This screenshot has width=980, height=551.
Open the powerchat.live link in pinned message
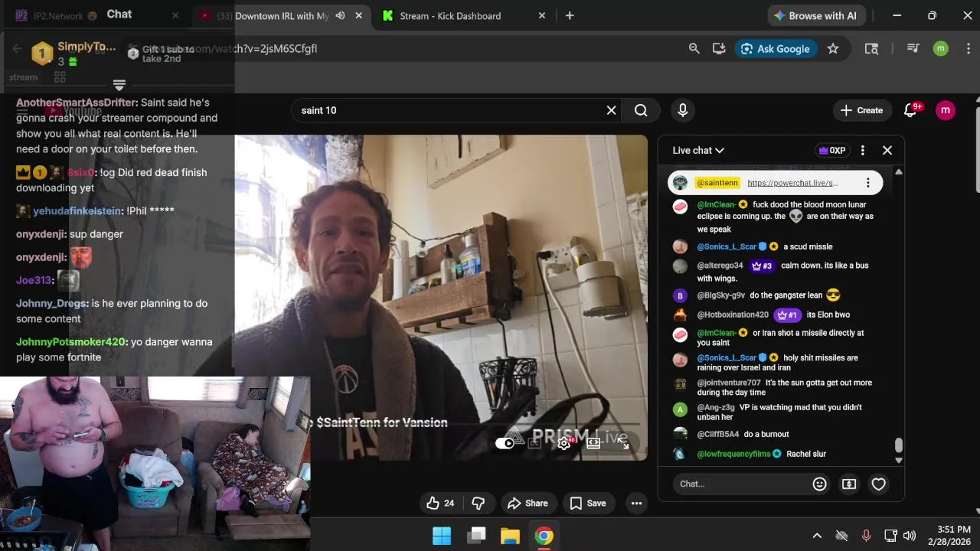tap(792, 183)
